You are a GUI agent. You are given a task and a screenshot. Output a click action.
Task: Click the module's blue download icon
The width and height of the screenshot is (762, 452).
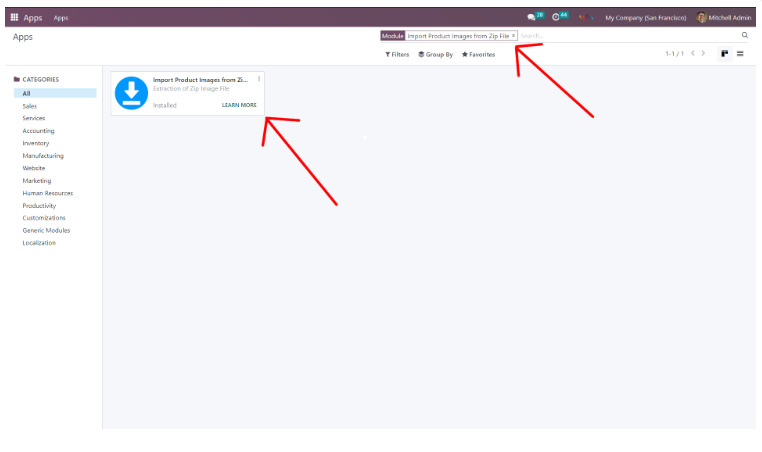[131, 92]
